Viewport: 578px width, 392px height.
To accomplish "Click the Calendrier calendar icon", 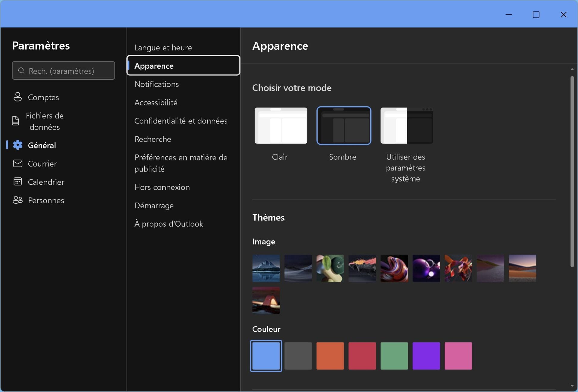I will click(18, 182).
